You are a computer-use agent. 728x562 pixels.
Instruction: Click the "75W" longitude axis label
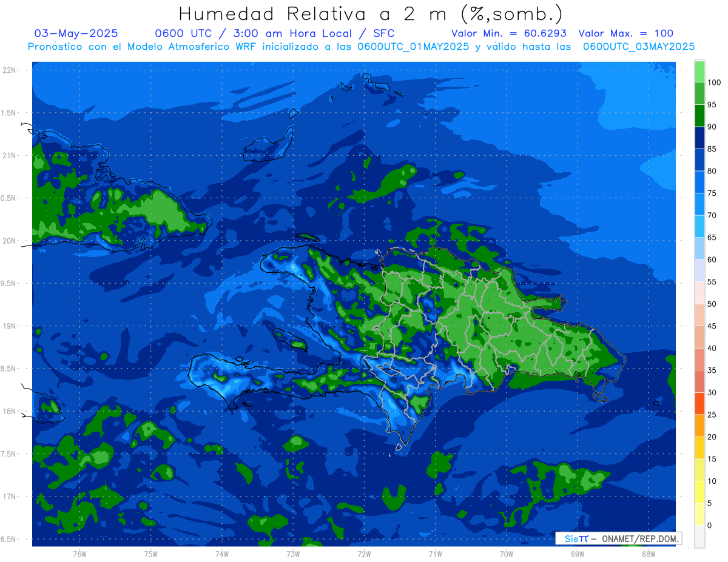point(150,554)
